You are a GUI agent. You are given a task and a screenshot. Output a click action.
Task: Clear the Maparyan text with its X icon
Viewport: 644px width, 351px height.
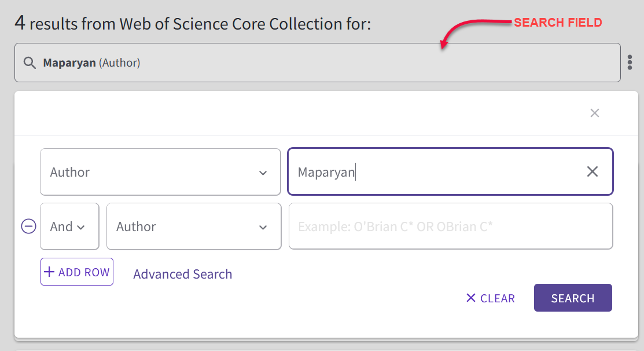593,171
